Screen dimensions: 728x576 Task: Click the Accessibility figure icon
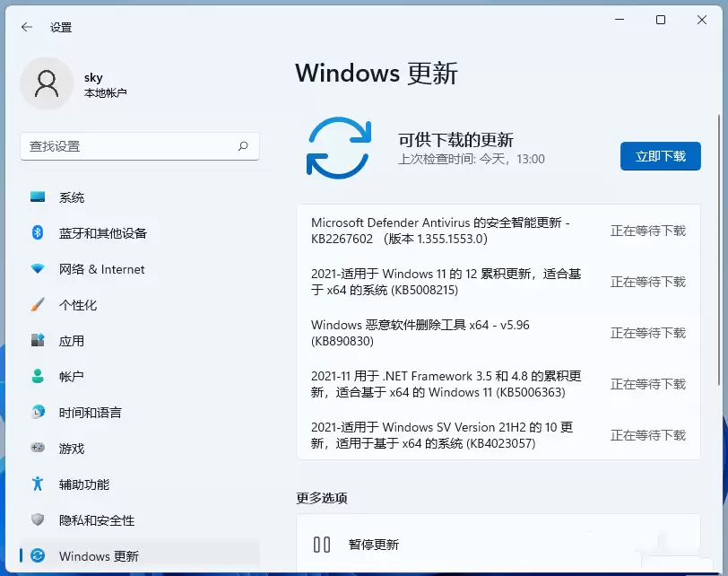click(36, 484)
